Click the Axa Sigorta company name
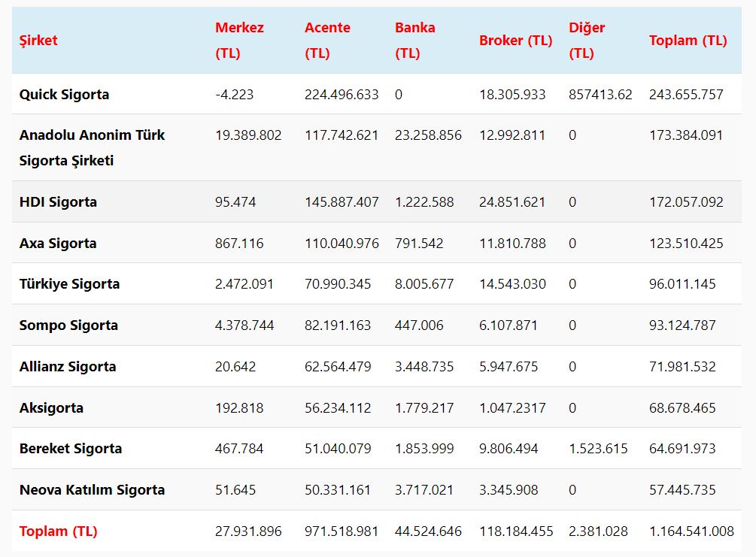The width and height of the screenshot is (756, 557). [x=58, y=244]
